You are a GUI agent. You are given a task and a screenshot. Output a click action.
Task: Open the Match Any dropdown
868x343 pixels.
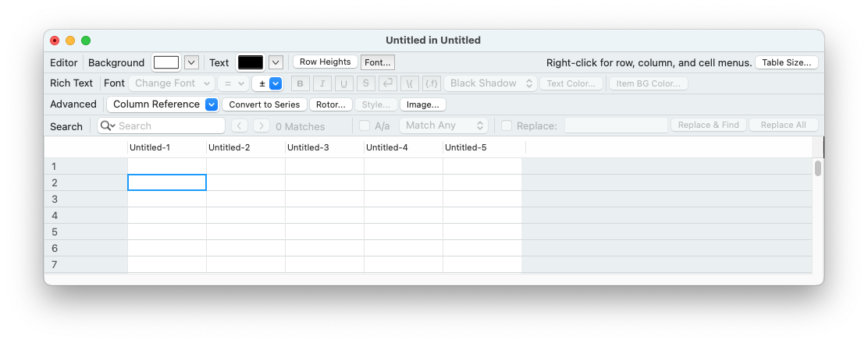(443, 126)
